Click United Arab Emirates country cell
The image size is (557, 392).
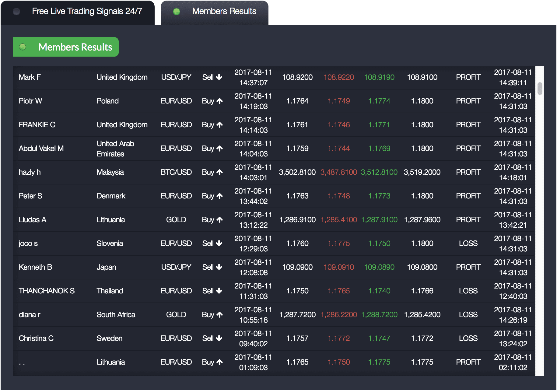115,149
